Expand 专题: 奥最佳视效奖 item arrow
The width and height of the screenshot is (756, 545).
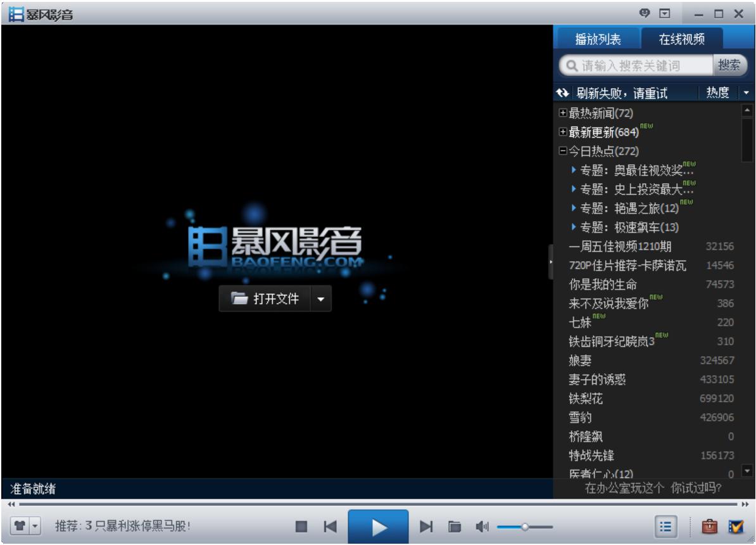click(x=573, y=170)
